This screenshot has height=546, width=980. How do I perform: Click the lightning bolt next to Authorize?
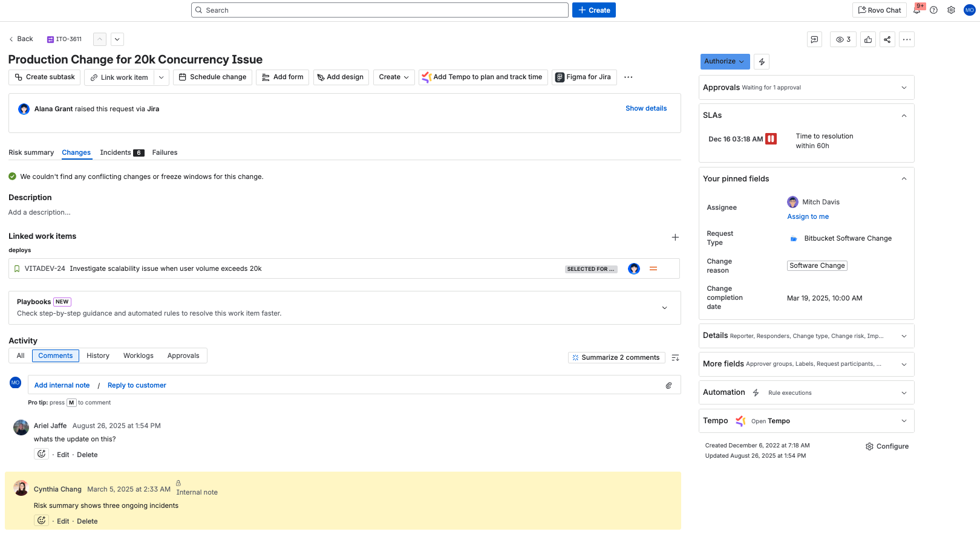click(x=762, y=61)
